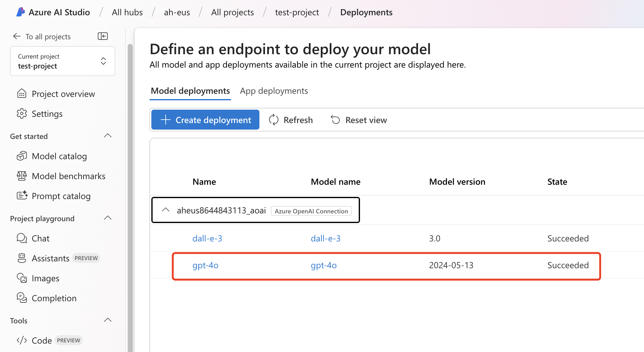Click the Images playground icon
Screen dimensions: 644x352
(x=22, y=278)
